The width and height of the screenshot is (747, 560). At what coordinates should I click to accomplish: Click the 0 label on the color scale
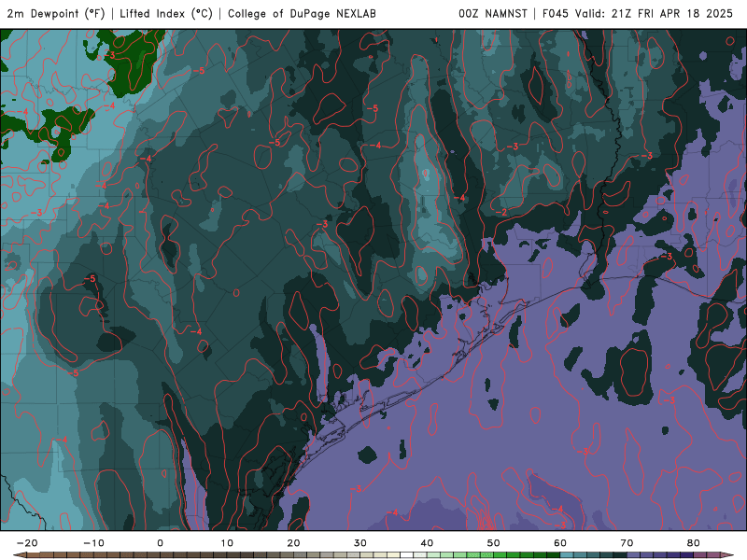(160, 543)
